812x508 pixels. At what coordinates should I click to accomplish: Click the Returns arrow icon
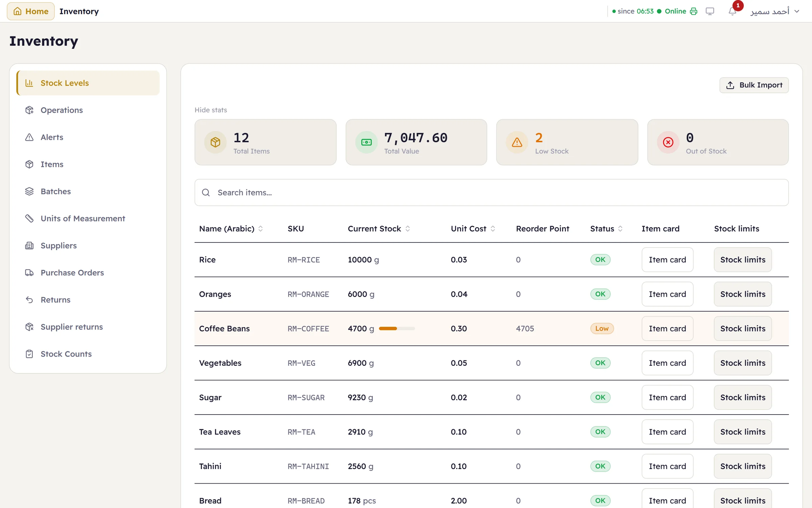[29, 300]
